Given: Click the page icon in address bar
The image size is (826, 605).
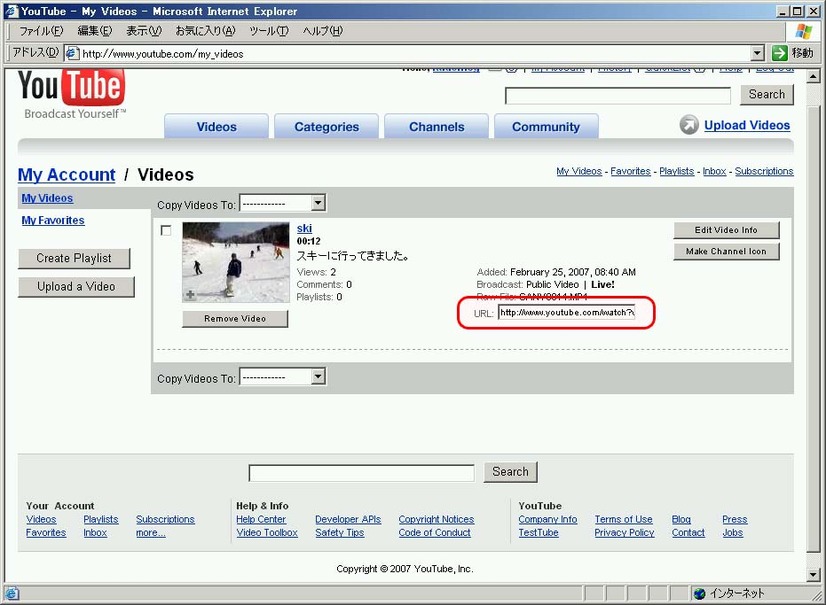Looking at the screenshot, I should 72,53.
